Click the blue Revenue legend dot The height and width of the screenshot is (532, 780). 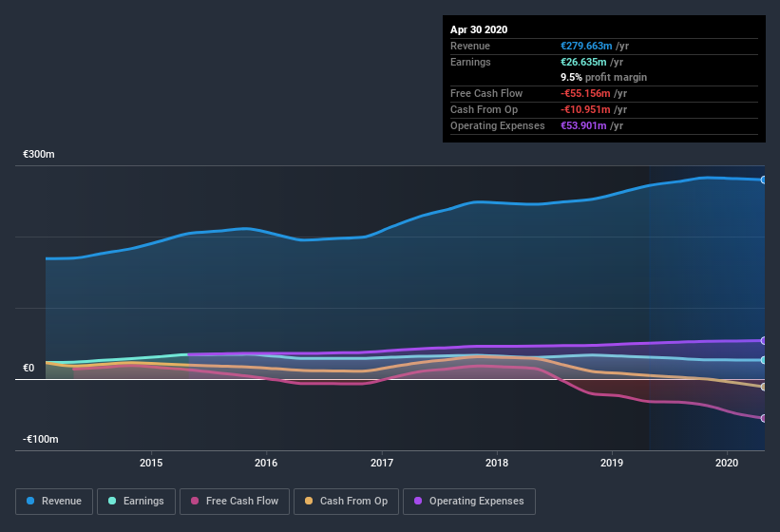31,501
